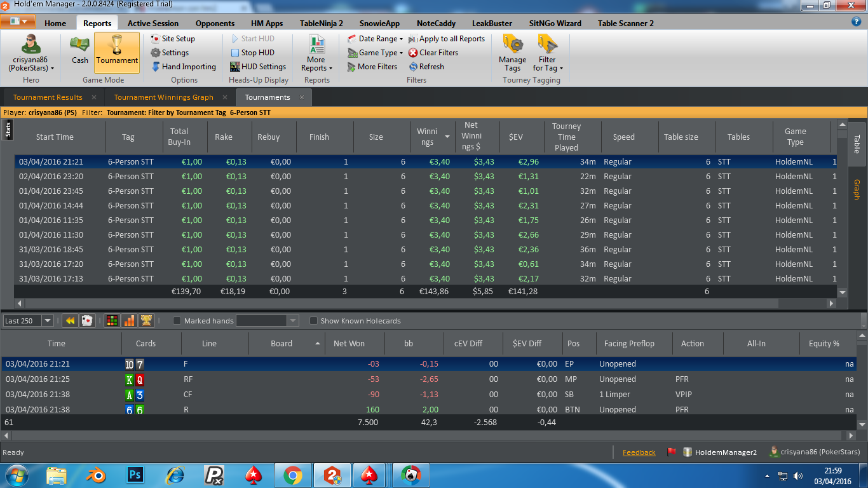
Task: Open Blender from the taskbar
Action: pos(95,475)
